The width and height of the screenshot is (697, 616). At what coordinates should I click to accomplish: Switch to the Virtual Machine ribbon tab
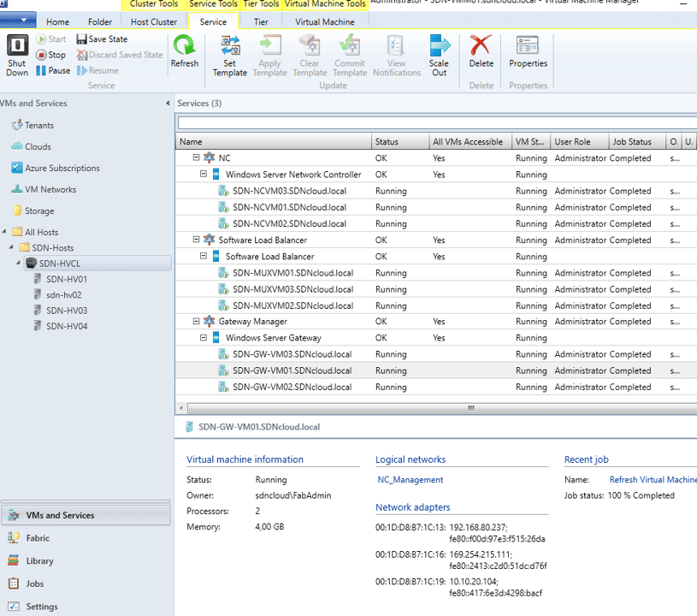click(325, 21)
